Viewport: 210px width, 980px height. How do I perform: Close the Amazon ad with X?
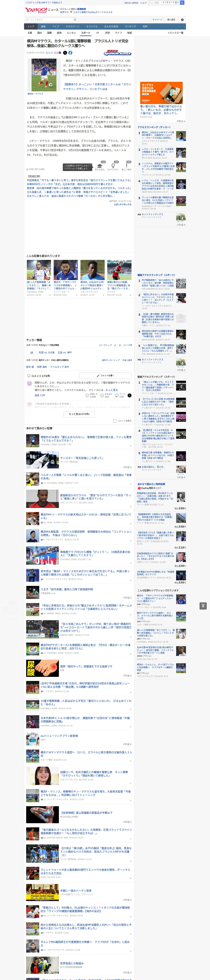[184, 121]
